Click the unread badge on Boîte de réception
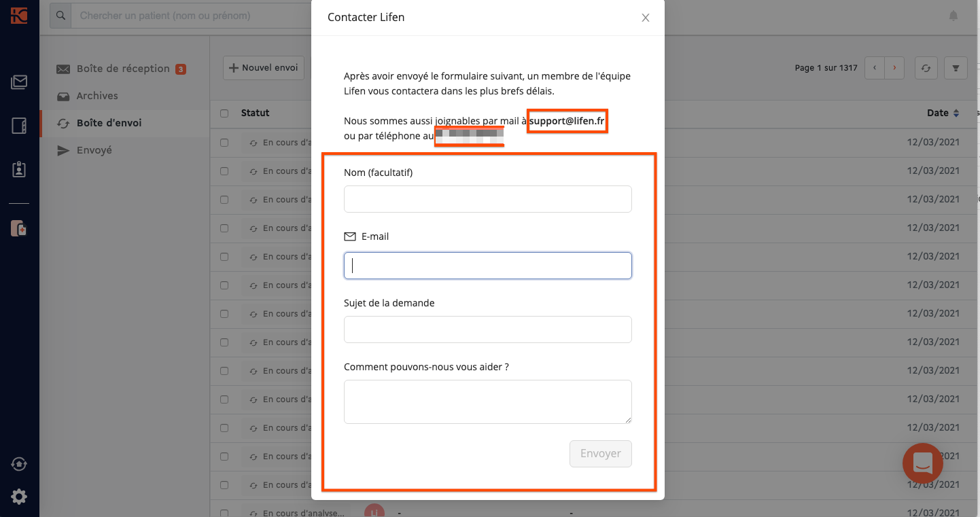 coord(181,69)
